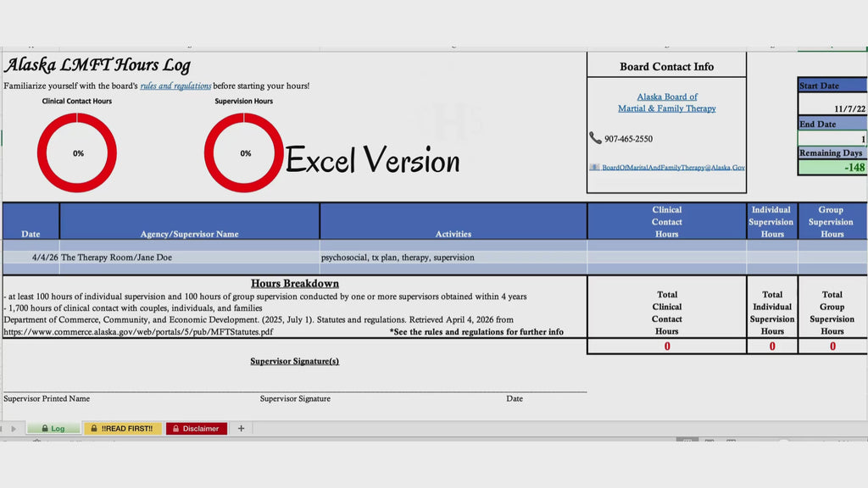Viewport: 868px width, 488px height.
Task: Select the Clinical Contact Hours donut chart
Action: (77, 153)
